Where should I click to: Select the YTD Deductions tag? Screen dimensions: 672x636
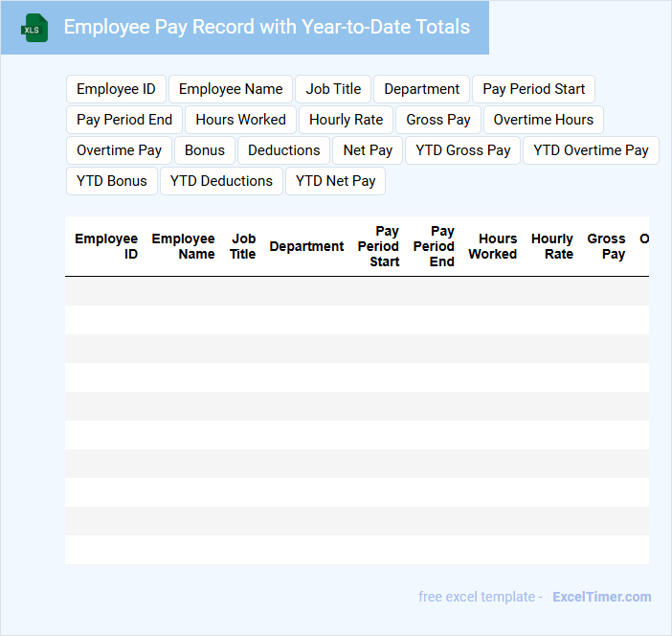point(221,181)
